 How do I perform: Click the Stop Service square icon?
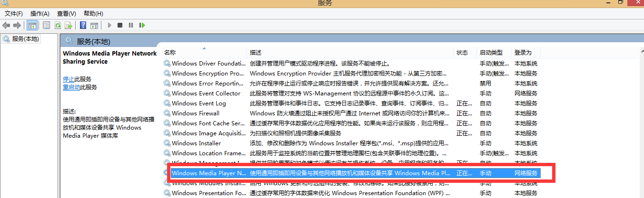tap(120, 25)
